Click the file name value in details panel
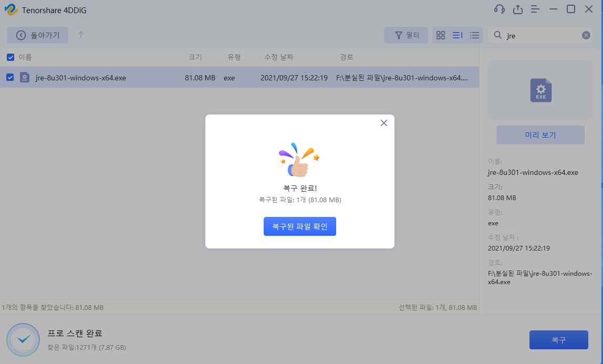 [533, 173]
